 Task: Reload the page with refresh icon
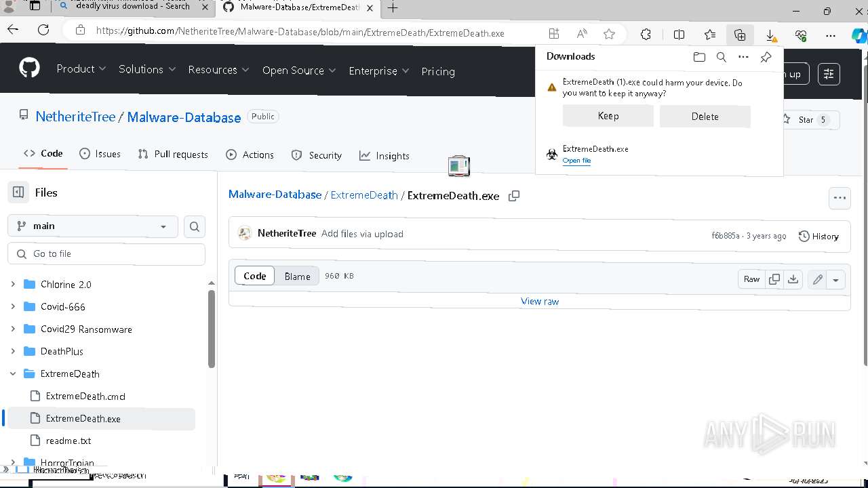43,30
